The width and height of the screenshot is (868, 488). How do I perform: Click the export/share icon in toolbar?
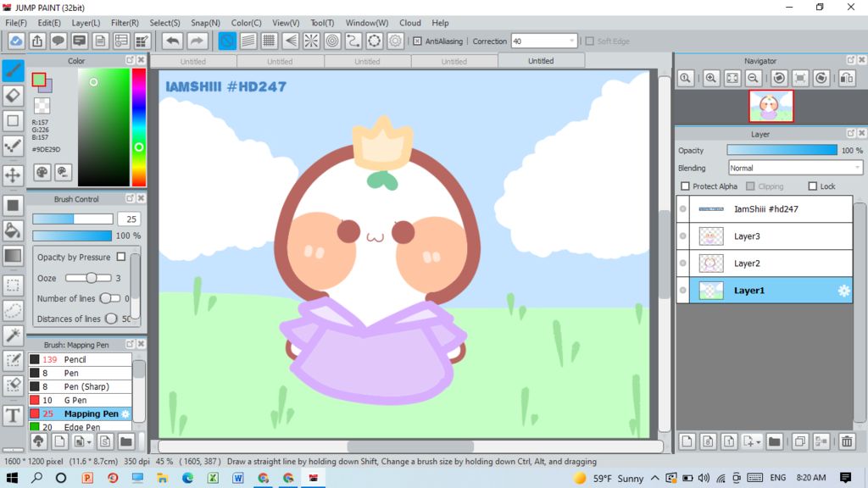[x=37, y=41]
